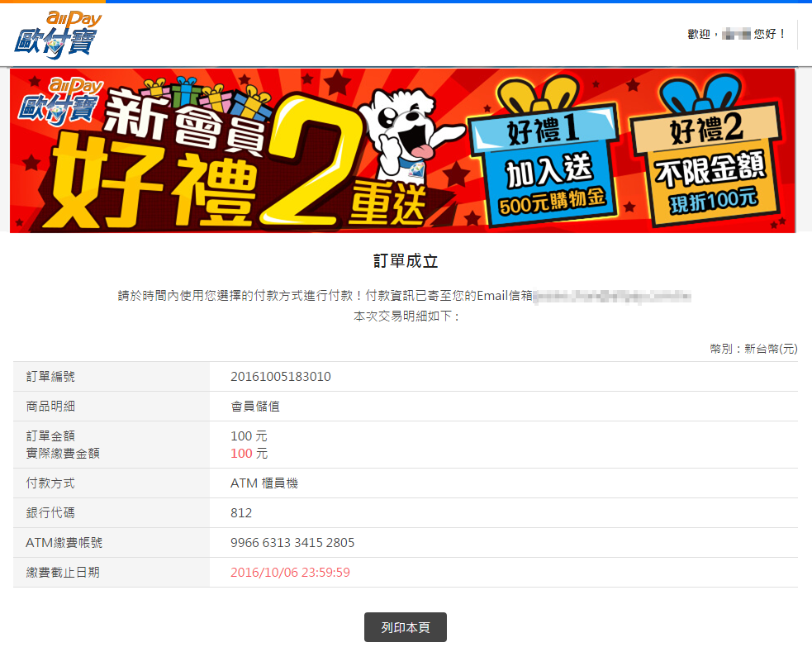812x652 pixels.
Task: Click the 歡迎 welcome greeting in header
Action: tap(736, 34)
